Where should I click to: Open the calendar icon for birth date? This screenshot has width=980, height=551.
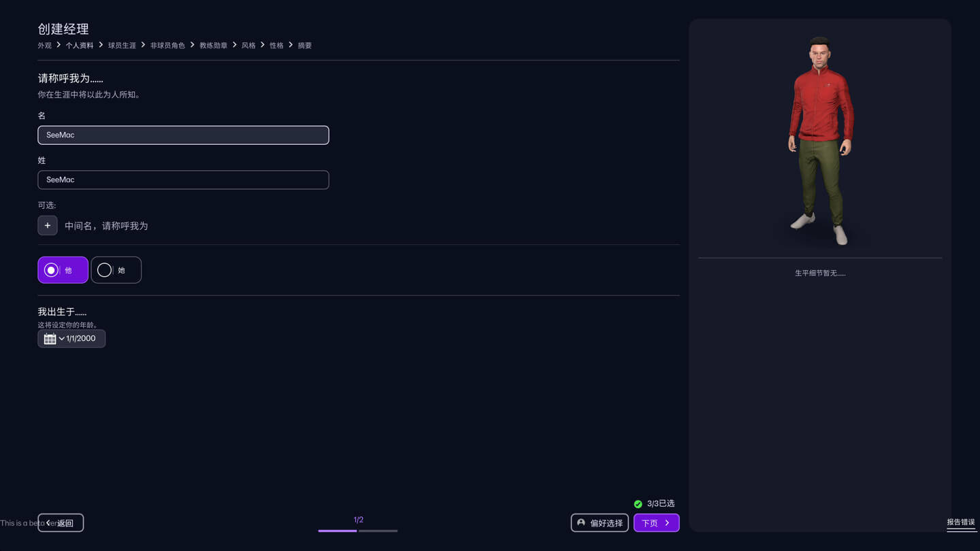pyautogui.click(x=50, y=339)
